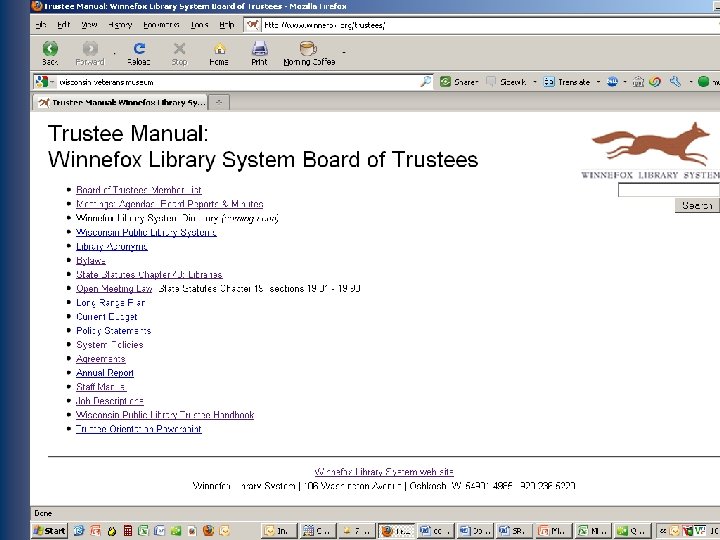Click the Share button in Google toolbar
This screenshot has height=540, width=720.
click(459, 82)
